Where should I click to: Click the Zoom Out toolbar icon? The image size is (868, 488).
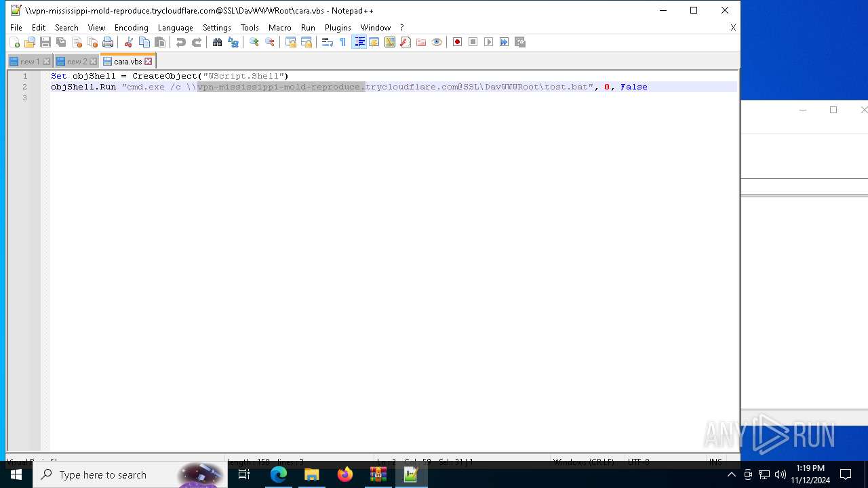click(x=270, y=42)
